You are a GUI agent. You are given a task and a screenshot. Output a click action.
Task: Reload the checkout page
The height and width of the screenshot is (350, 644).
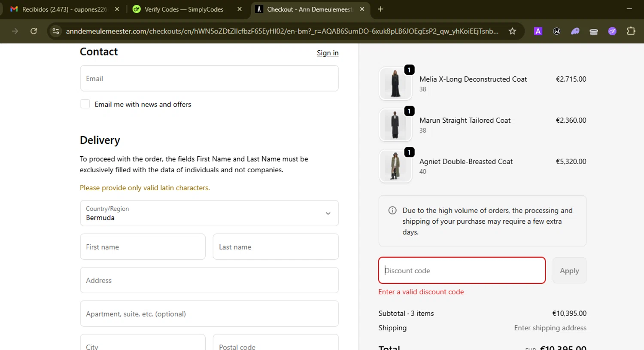tap(33, 31)
